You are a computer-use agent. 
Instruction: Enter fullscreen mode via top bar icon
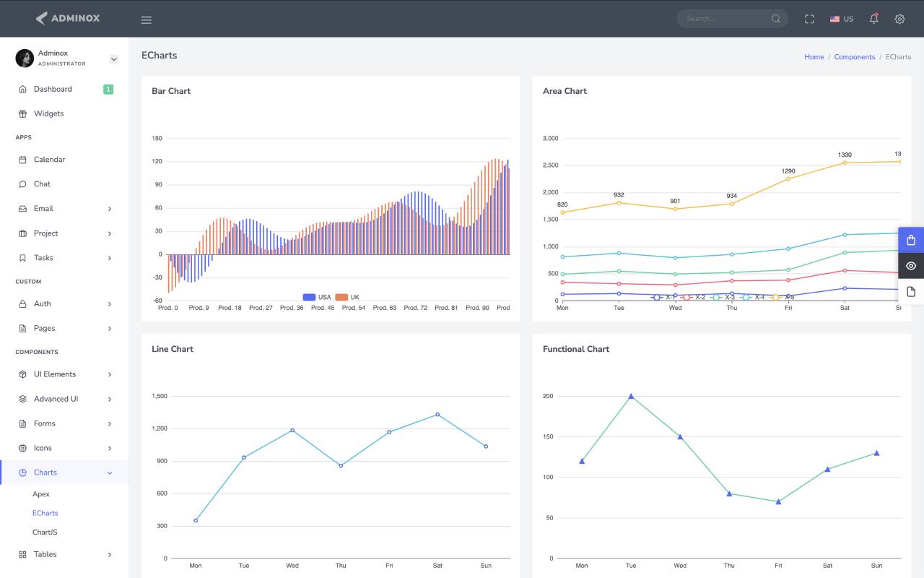(809, 19)
